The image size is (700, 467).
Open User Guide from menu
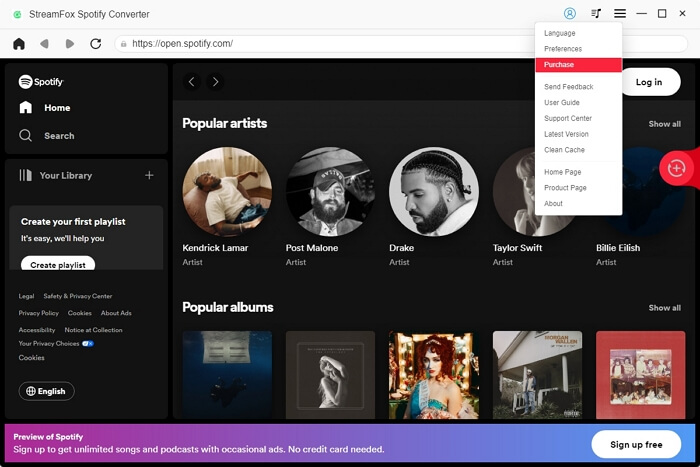pyautogui.click(x=562, y=102)
